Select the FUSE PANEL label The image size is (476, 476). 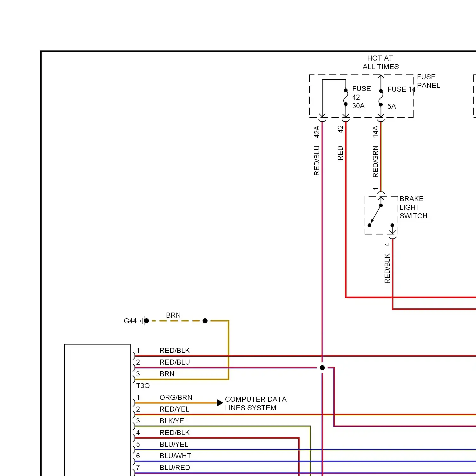(428, 81)
